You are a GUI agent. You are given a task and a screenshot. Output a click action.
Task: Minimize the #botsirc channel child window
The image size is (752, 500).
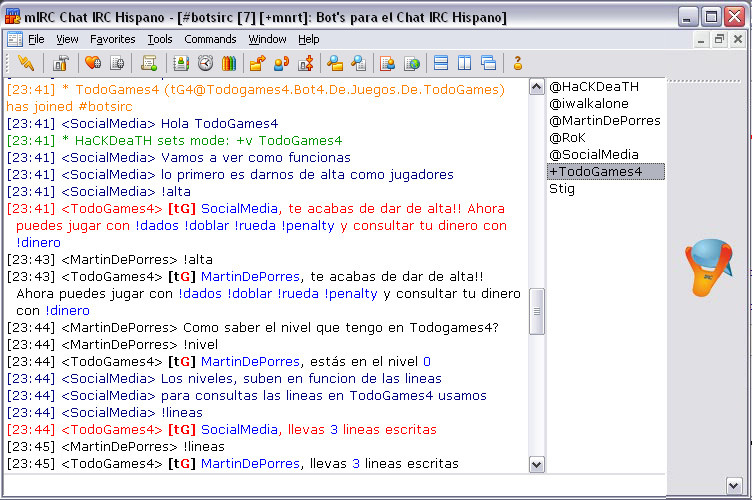(x=701, y=39)
